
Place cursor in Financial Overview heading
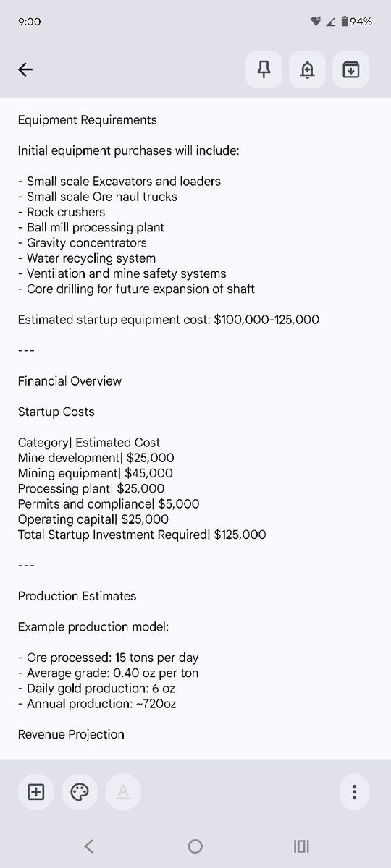click(70, 381)
